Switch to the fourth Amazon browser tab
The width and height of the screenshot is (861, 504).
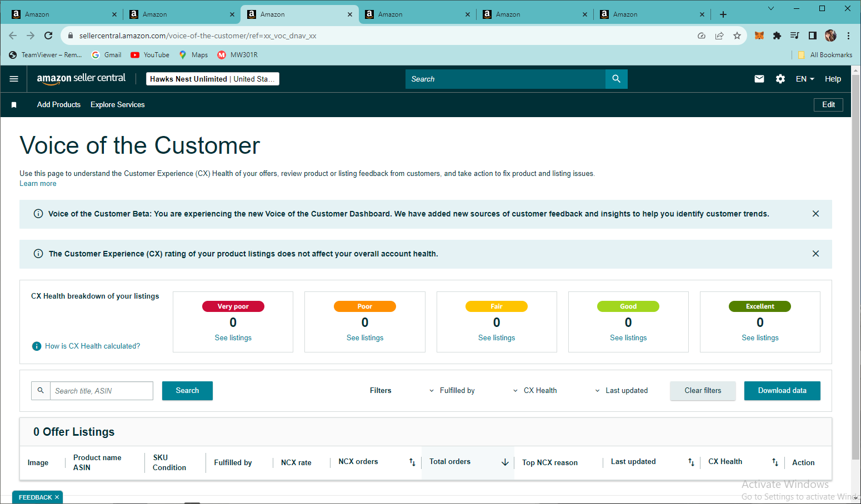click(x=417, y=14)
